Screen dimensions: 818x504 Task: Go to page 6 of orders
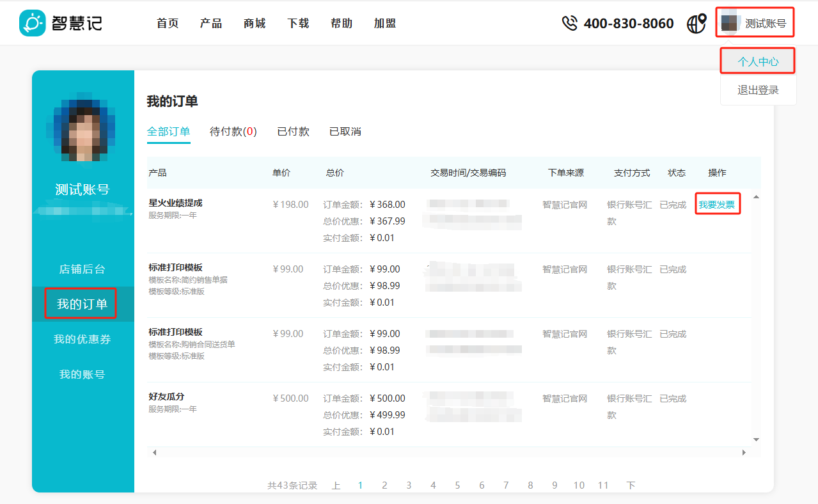click(482, 485)
